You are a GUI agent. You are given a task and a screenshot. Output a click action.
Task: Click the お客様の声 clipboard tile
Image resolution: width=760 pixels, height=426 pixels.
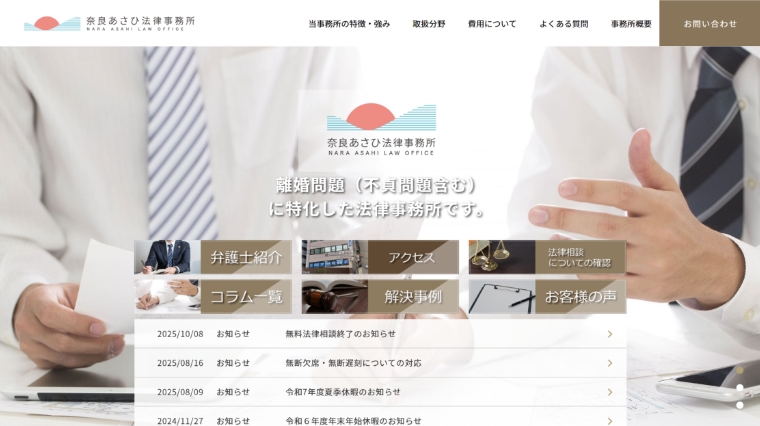click(x=547, y=296)
